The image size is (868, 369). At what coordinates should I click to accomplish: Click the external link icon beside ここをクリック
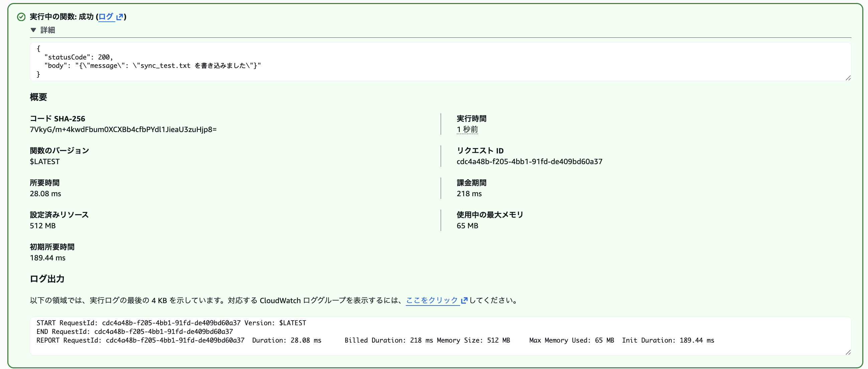[x=465, y=301]
